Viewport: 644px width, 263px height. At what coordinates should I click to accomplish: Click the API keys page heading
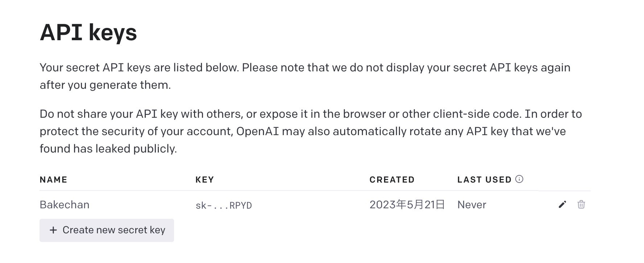click(x=88, y=33)
